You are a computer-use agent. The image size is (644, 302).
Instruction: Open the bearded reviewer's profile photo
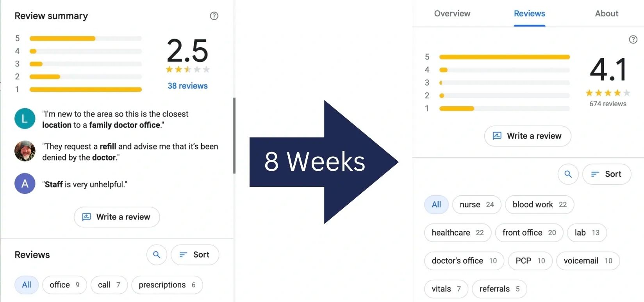click(x=25, y=151)
